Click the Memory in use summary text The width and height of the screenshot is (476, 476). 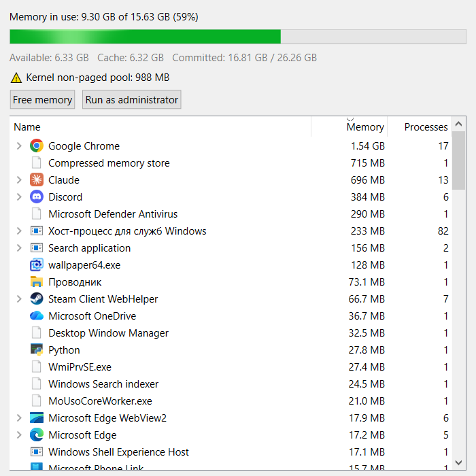pos(104,17)
